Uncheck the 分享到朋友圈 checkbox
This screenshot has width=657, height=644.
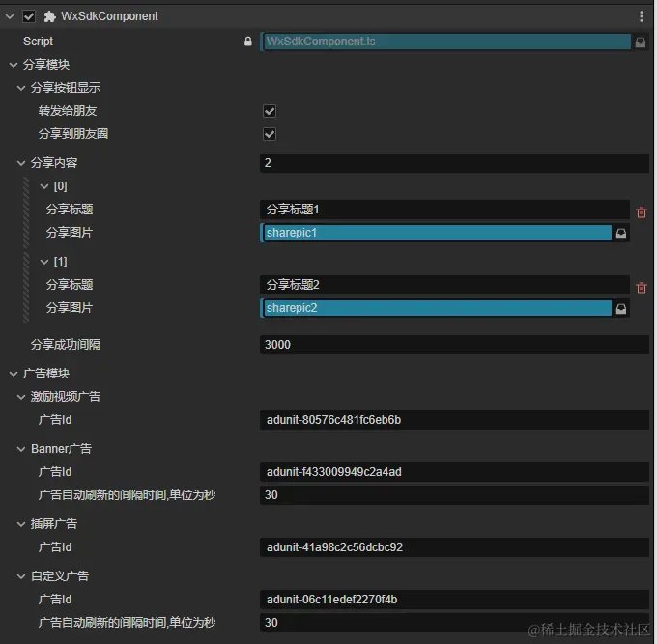point(270,134)
